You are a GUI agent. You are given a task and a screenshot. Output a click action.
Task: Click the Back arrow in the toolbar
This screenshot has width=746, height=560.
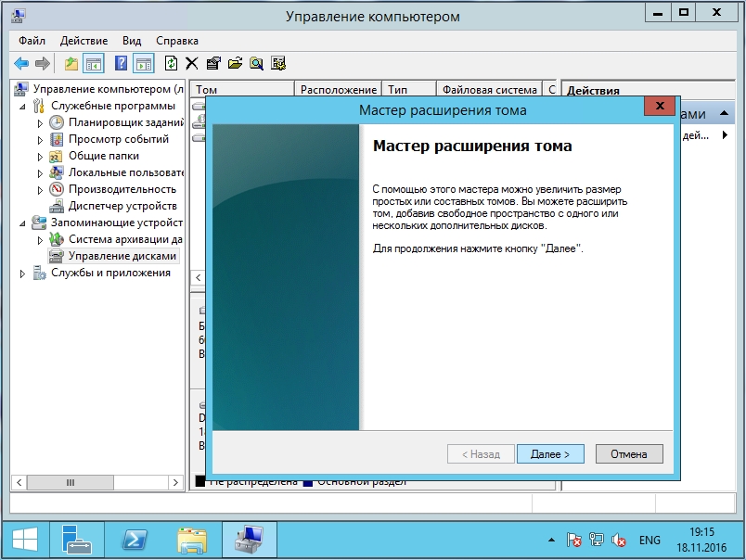(x=20, y=63)
